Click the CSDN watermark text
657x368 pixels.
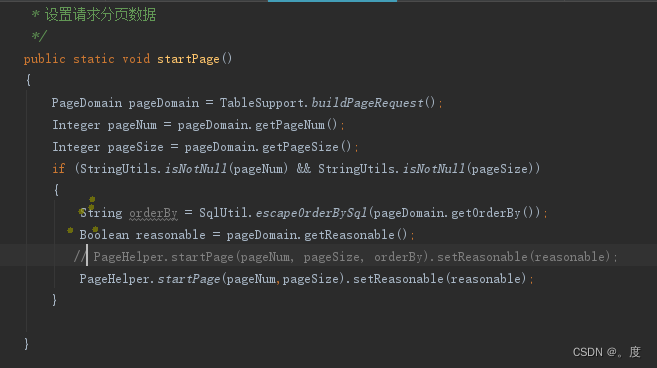tap(606, 352)
